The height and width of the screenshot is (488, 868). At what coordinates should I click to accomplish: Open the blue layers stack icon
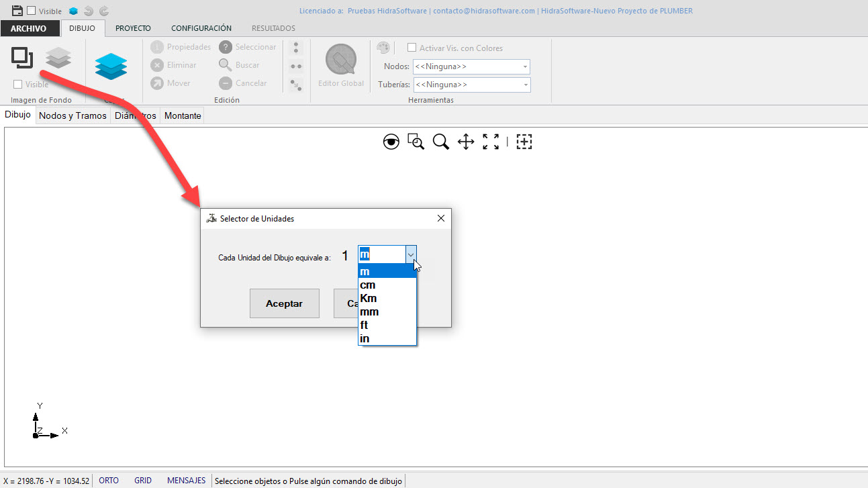[110, 66]
